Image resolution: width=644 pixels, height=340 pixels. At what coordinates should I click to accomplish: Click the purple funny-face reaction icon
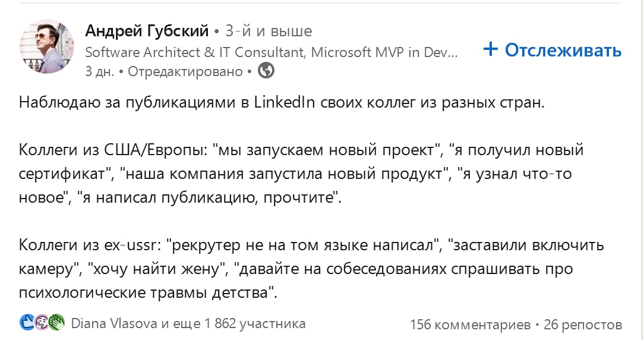click(42, 323)
